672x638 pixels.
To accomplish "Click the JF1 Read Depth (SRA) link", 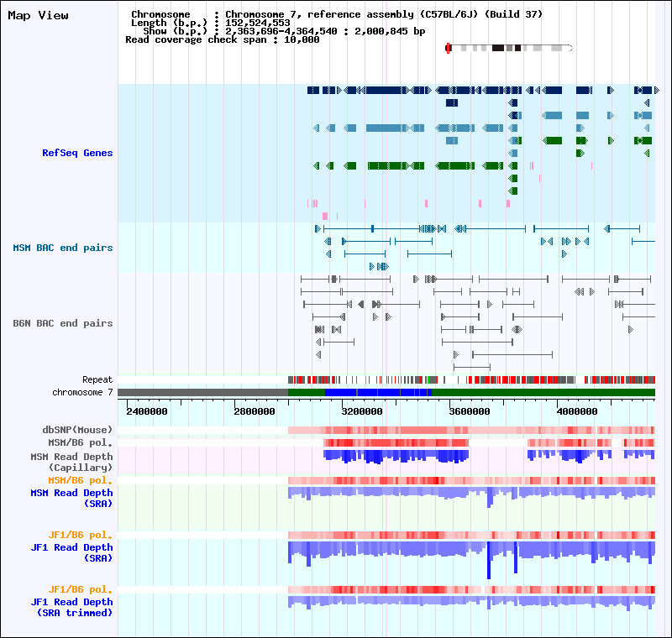I will pos(71,552).
